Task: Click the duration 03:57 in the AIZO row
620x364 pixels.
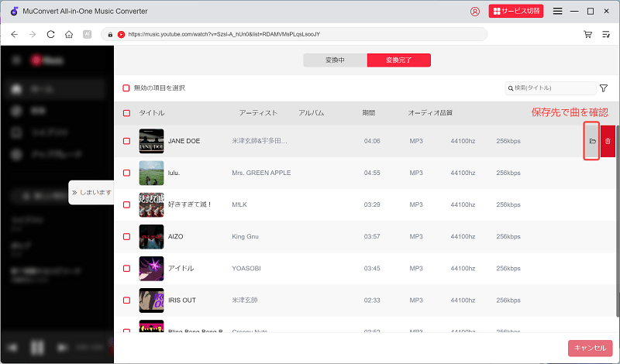Action: pyautogui.click(x=372, y=236)
